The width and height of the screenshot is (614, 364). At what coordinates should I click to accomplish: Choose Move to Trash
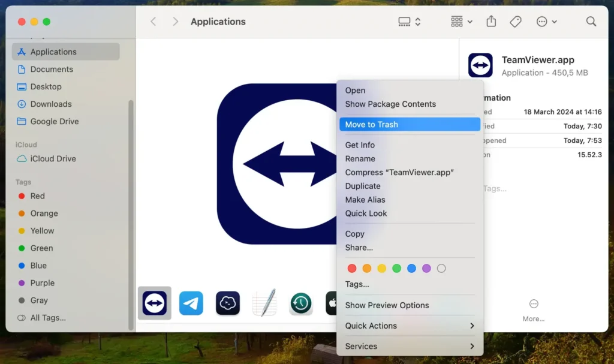click(x=410, y=125)
